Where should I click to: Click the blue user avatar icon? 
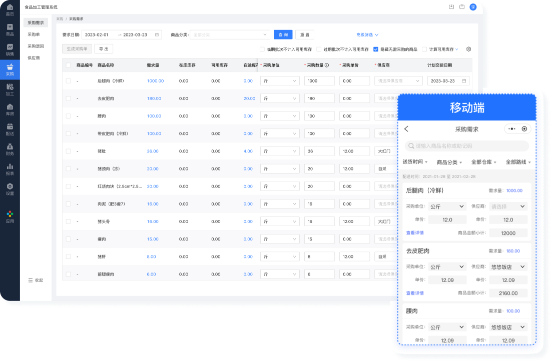click(473, 7)
